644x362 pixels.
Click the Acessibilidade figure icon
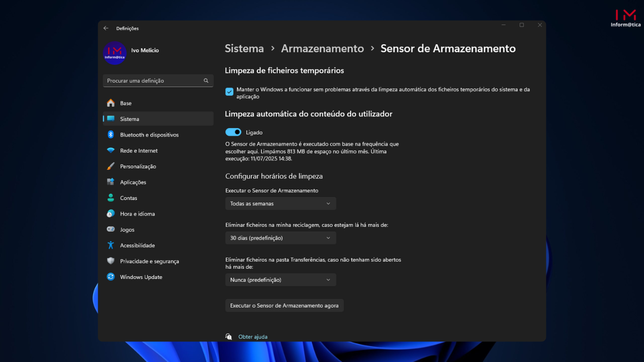(111, 245)
